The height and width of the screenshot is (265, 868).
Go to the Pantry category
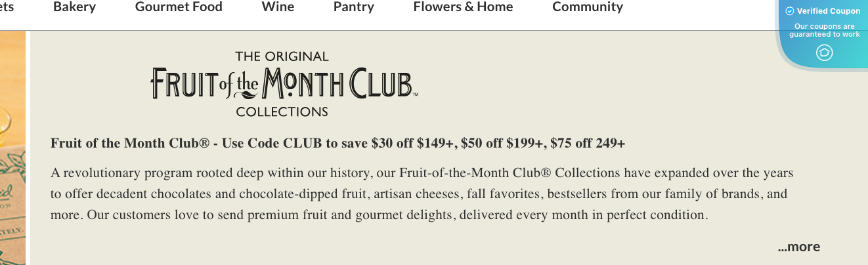point(354,7)
